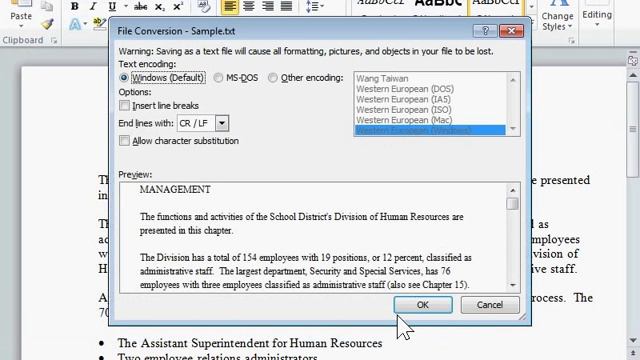Open Clipboard pane launcher
Screen dimensions: 640x360
tap(54, 40)
